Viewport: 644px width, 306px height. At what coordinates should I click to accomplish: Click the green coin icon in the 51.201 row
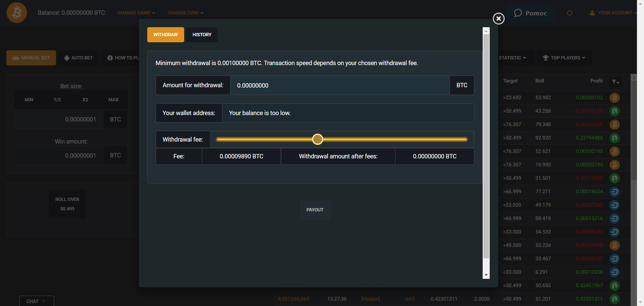tap(614, 299)
